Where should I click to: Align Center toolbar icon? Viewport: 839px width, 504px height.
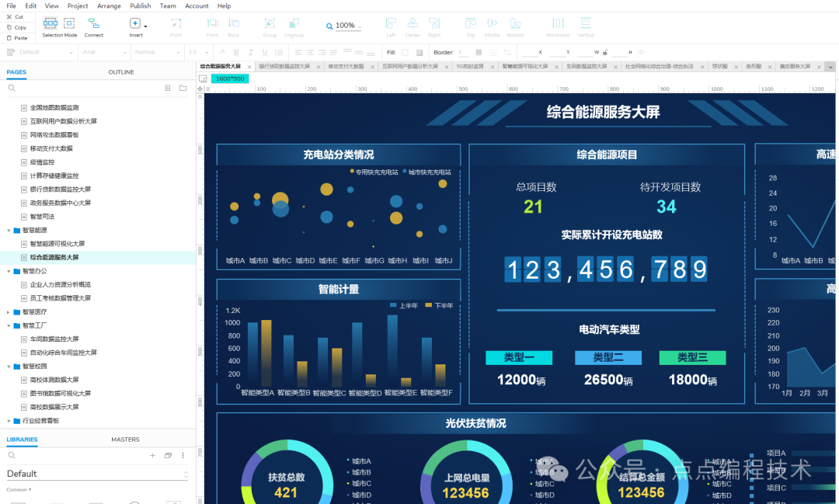point(413,23)
